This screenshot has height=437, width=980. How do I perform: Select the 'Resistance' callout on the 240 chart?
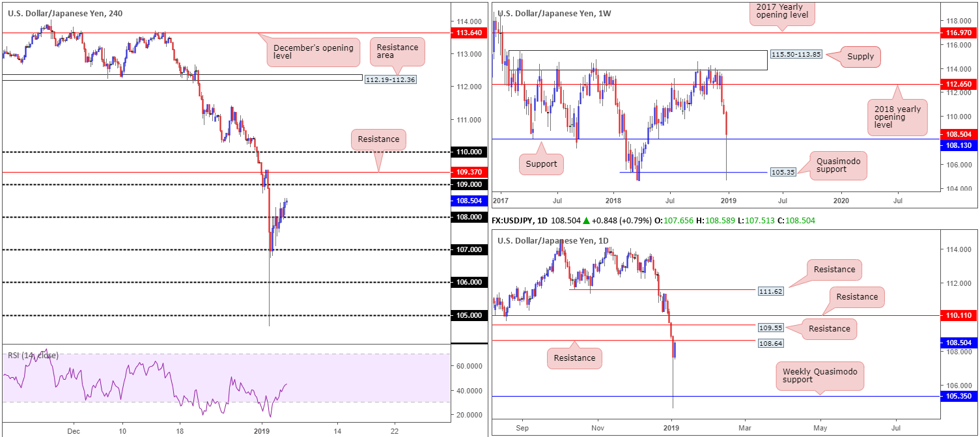coord(379,139)
